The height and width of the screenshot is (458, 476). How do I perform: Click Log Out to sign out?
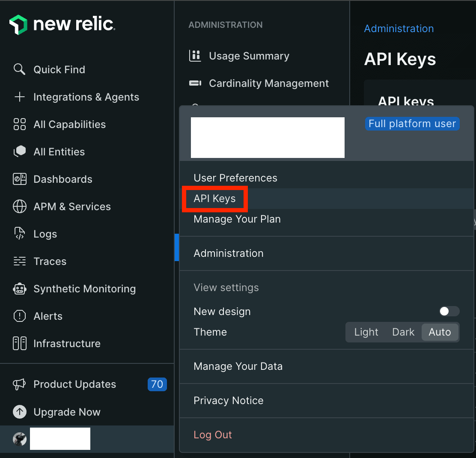coord(213,434)
